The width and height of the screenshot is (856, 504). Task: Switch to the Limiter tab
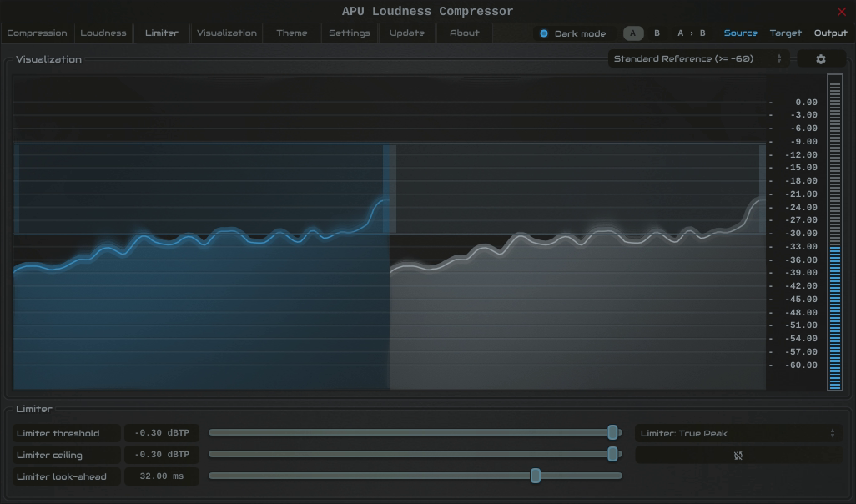162,33
